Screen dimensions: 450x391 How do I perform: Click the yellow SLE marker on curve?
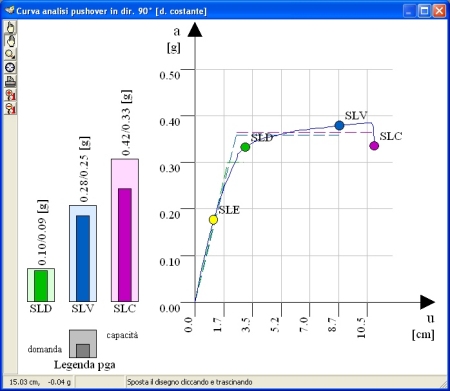click(x=213, y=220)
